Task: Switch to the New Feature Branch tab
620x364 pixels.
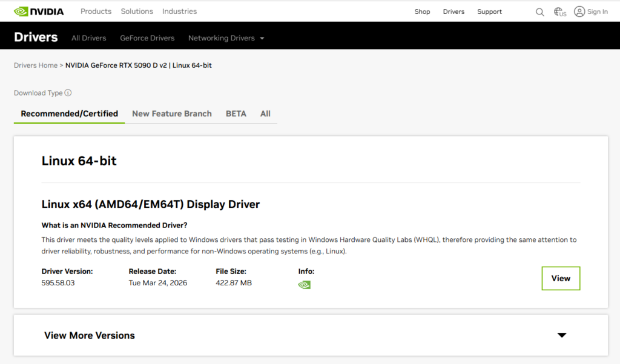Action: pyautogui.click(x=172, y=114)
